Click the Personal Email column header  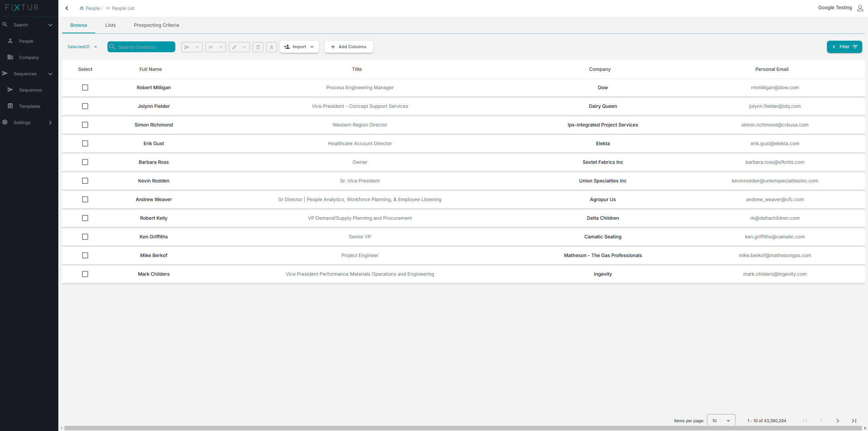[x=772, y=69]
